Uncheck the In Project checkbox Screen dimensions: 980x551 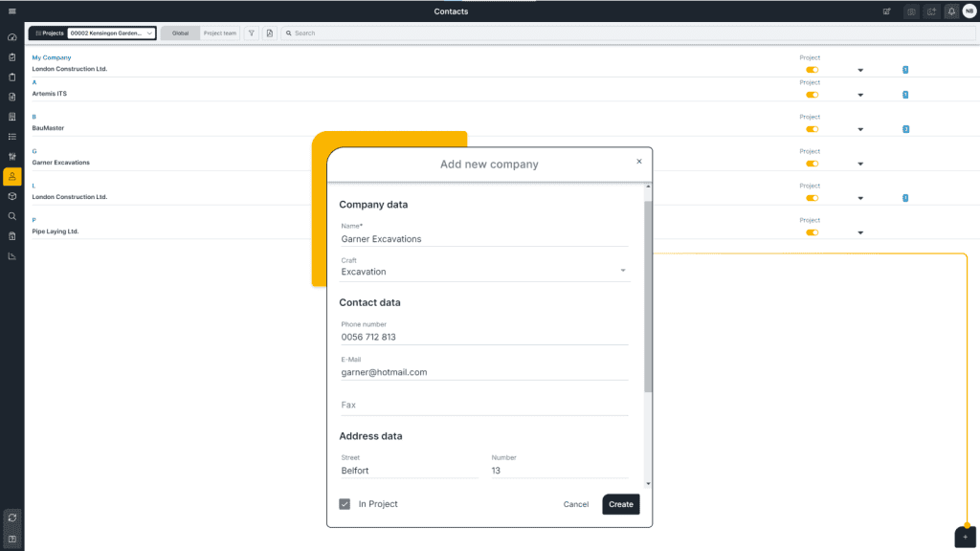(345, 504)
